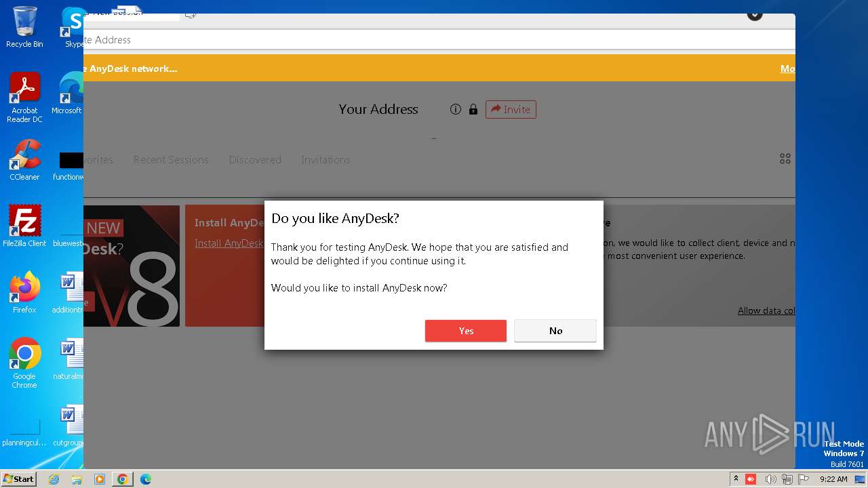Open the volume speaker tray icon
Viewport: 868px width, 488px height.
pyautogui.click(x=770, y=479)
